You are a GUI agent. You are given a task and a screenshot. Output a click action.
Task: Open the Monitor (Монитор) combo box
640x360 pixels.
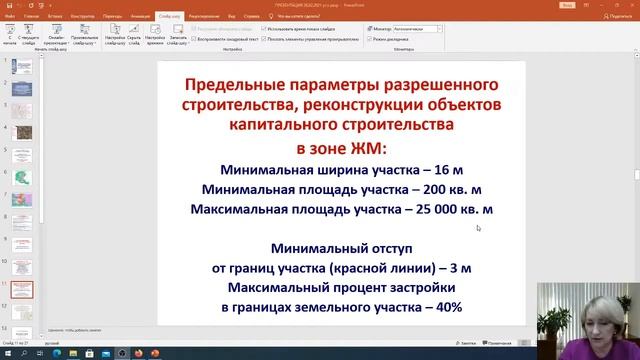418,29
